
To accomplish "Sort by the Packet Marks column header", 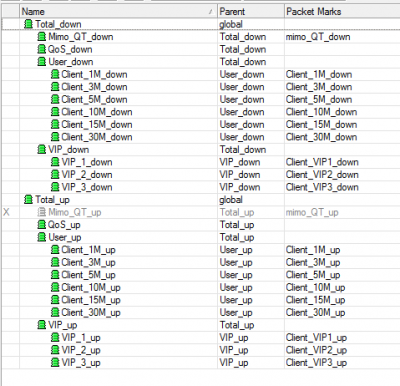I will (x=342, y=11).
